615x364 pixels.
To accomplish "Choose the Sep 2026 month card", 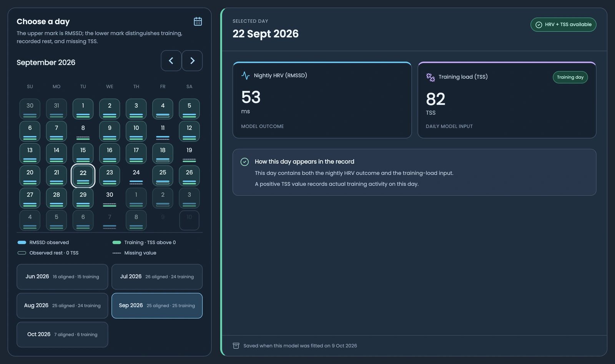I will (x=157, y=306).
